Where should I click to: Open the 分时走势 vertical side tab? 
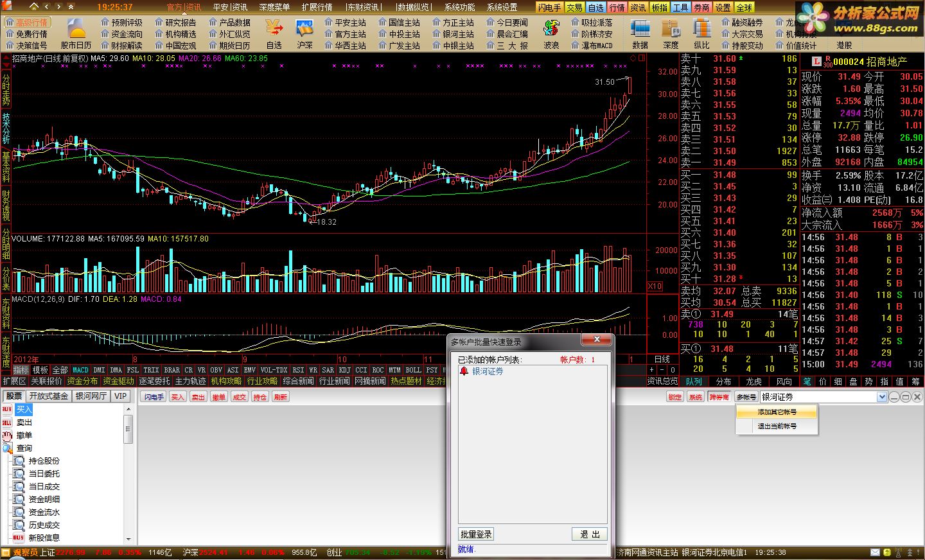click(6, 90)
